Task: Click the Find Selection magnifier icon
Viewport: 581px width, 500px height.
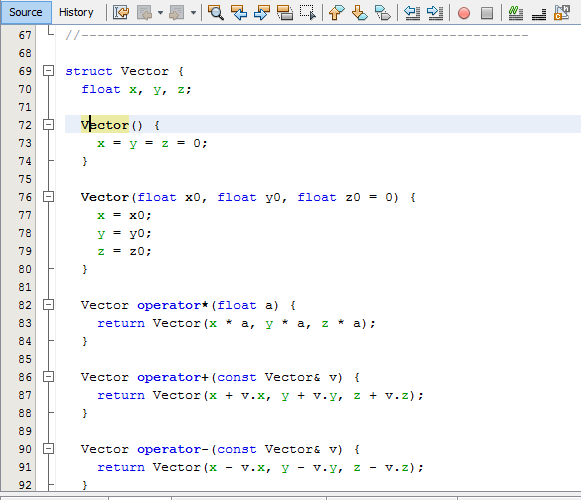Action: (216, 13)
